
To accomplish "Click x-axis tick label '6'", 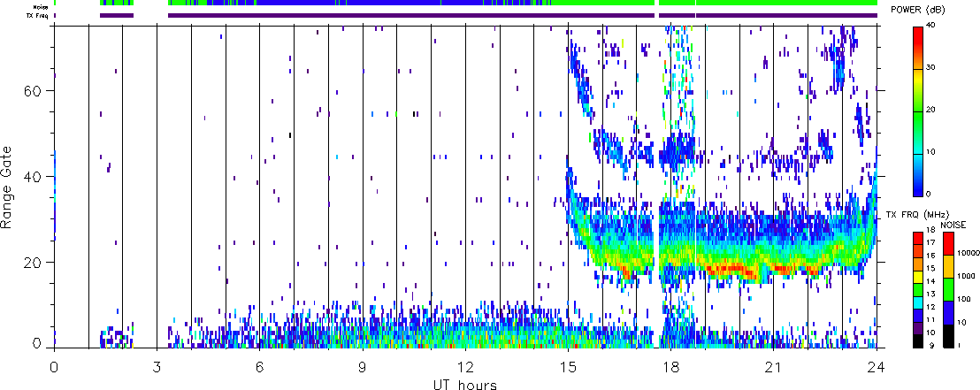I will click(x=259, y=366).
